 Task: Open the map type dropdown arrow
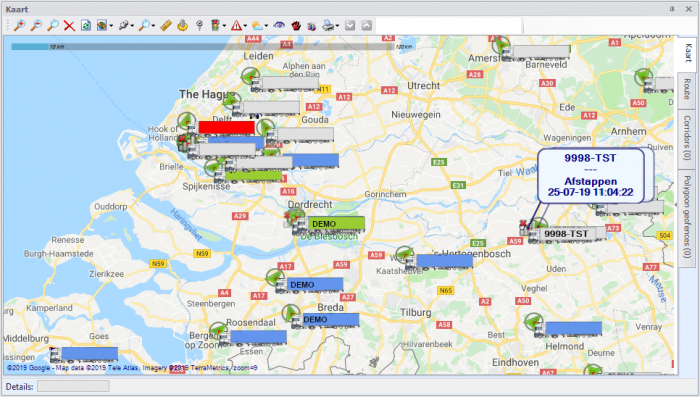pyautogui.click(x=111, y=26)
